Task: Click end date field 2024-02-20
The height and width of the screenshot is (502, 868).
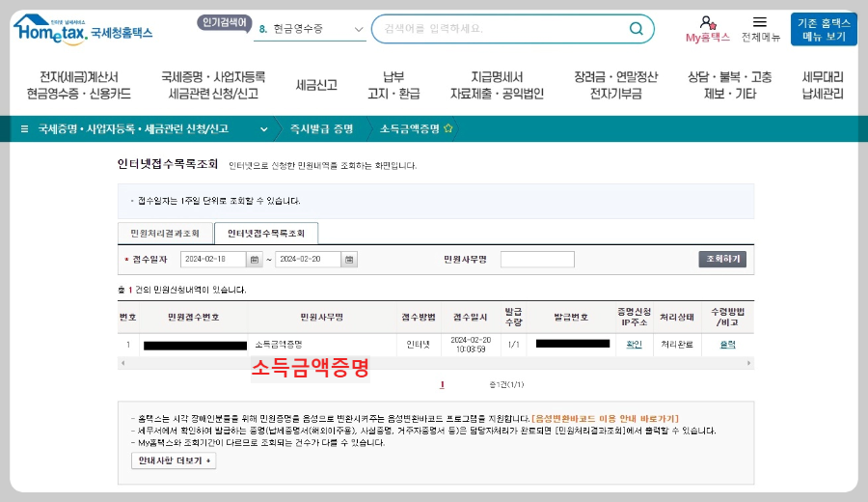Action: (x=308, y=260)
